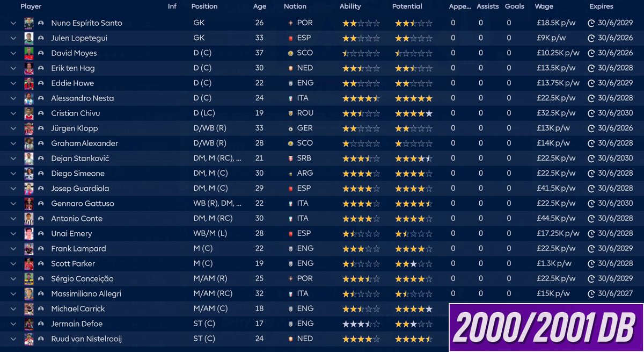Click Antonio Conte's £44.5K p/w wage

[558, 219]
